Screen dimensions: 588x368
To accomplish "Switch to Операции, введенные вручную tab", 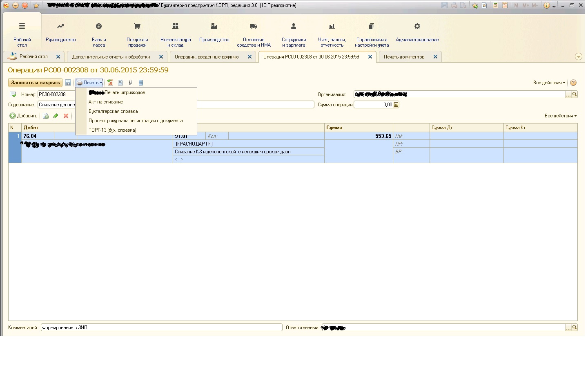I will click(x=207, y=57).
